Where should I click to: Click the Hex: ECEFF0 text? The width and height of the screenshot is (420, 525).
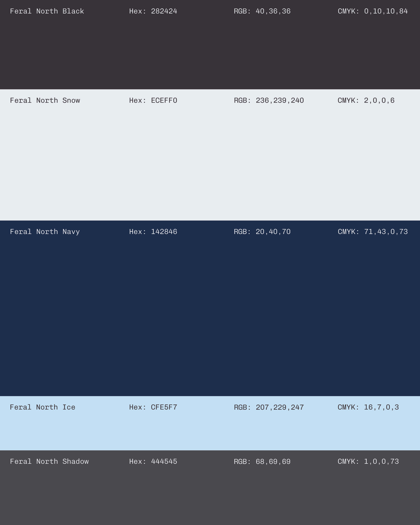point(153,100)
